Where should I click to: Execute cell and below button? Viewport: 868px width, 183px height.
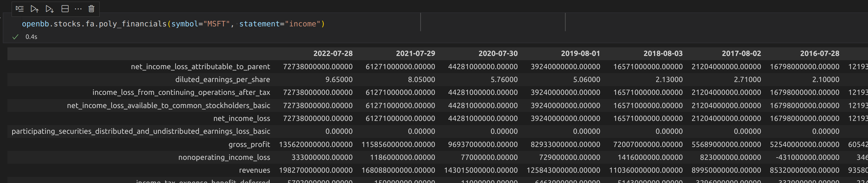pyautogui.click(x=50, y=9)
